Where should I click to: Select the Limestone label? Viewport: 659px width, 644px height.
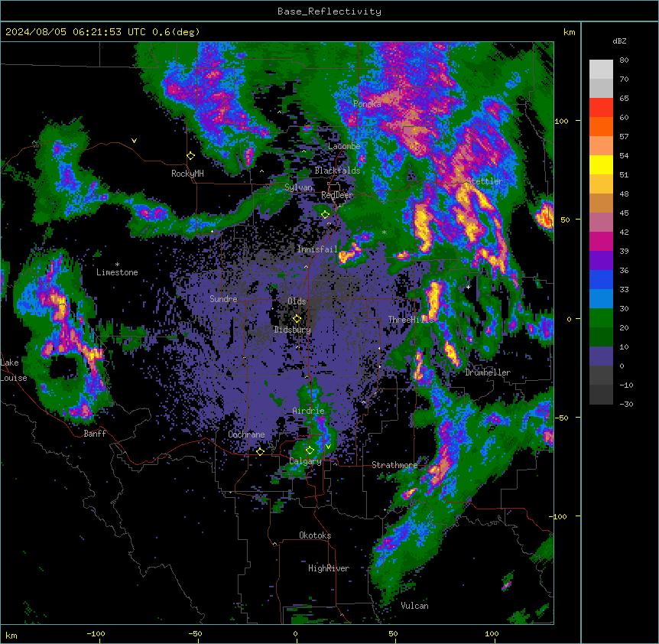tap(117, 272)
